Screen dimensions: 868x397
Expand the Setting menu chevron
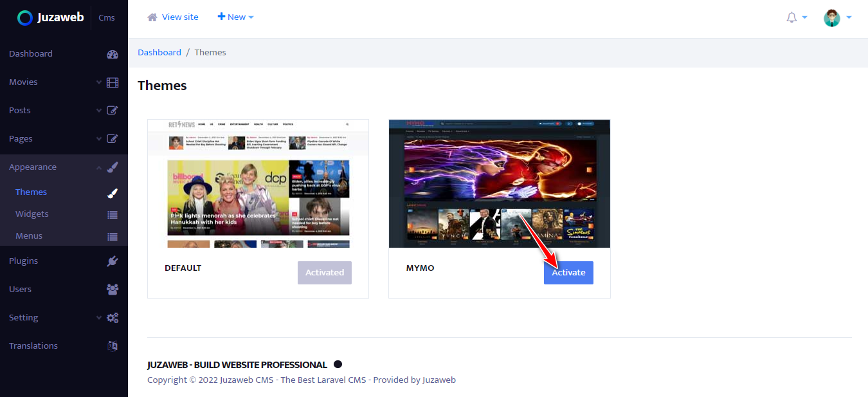coord(99,318)
